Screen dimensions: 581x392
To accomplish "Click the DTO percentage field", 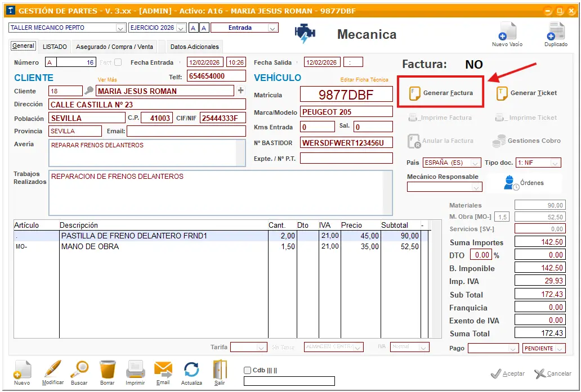I will coord(481,255).
